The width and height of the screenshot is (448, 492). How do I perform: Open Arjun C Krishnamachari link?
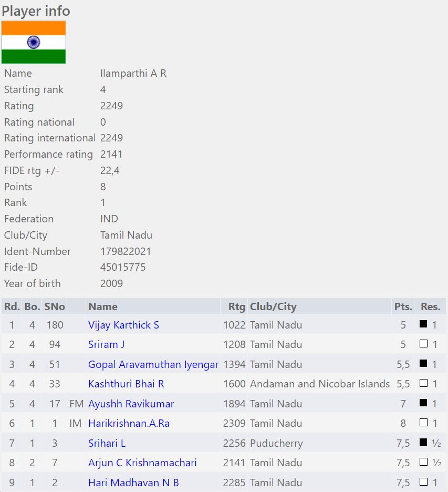[x=142, y=463]
